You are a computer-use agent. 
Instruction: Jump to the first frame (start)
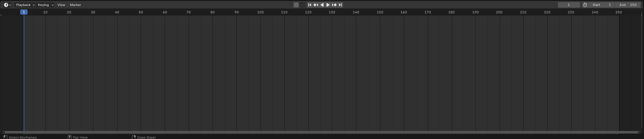[310, 5]
